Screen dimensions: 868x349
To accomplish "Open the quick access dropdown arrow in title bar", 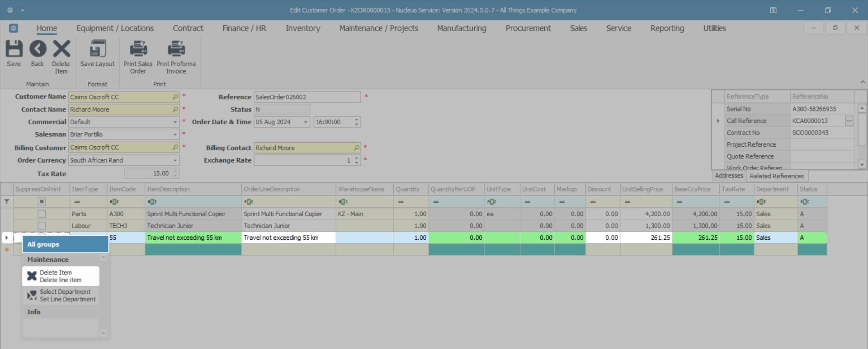I will pos(23,10).
